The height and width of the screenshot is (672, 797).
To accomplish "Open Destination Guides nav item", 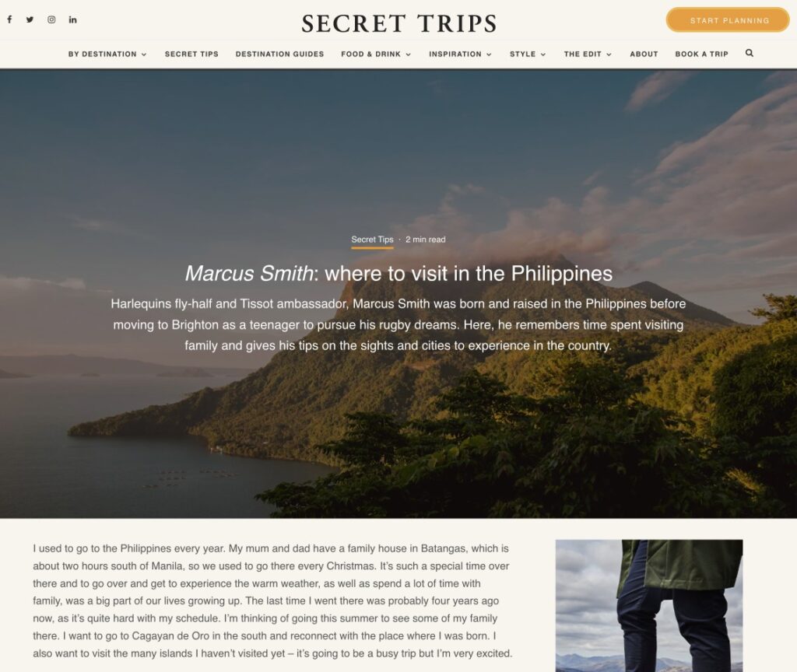I will (279, 54).
